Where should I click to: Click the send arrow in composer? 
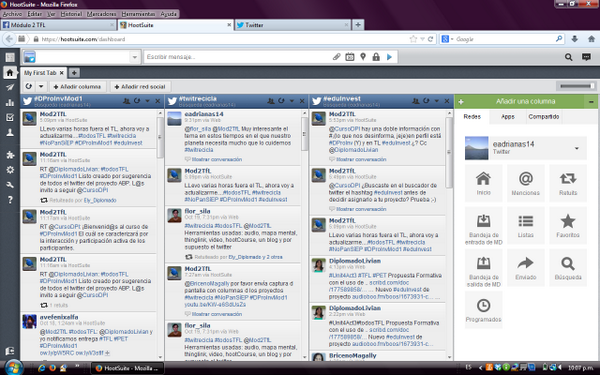[390, 57]
